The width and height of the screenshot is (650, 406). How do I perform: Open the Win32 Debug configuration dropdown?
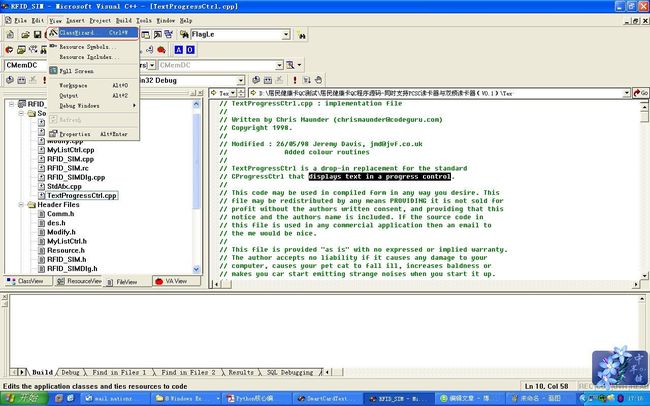pos(241,80)
